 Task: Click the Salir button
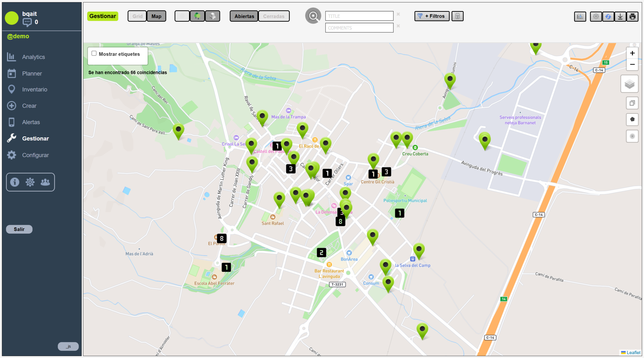pyautogui.click(x=19, y=229)
